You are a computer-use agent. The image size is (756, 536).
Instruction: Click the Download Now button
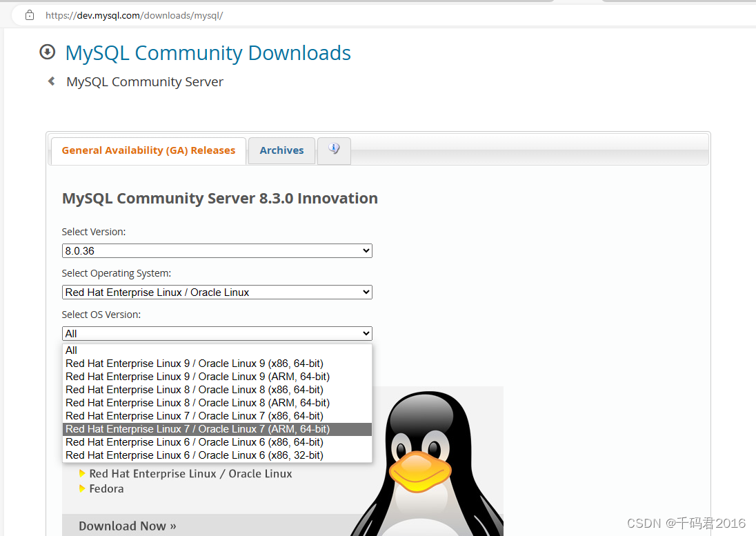click(127, 525)
